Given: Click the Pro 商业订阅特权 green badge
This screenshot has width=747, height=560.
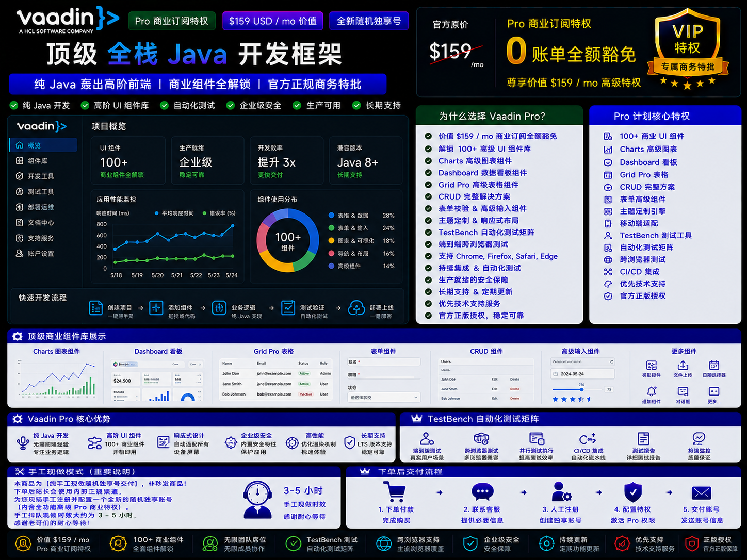Looking at the screenshot, I should (x=172, y=21).
